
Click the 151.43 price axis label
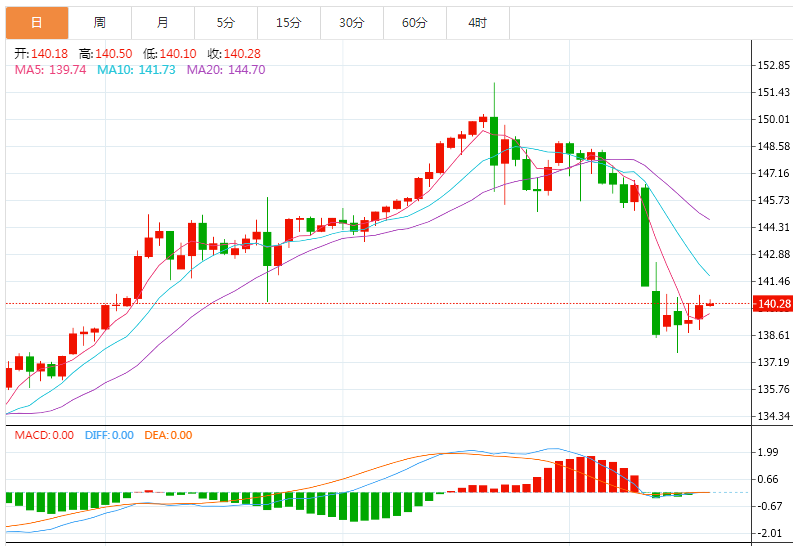point(774,92)
